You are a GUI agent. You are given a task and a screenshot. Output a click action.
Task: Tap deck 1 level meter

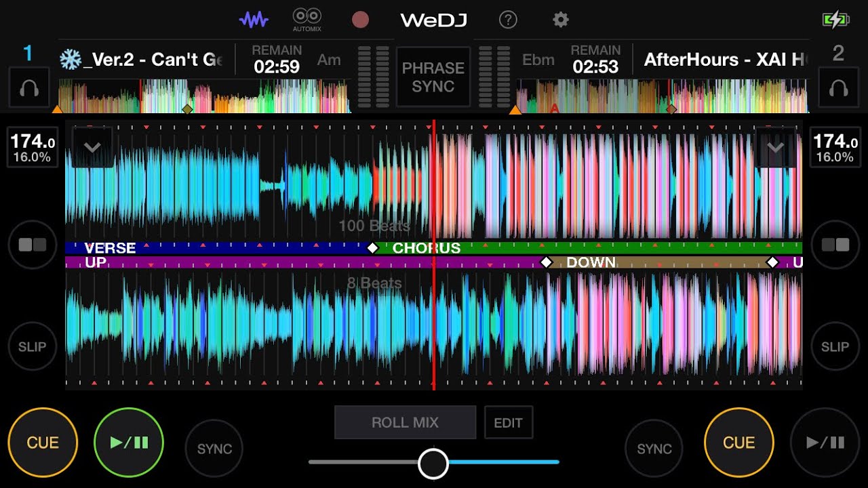[x=374, y=77]
